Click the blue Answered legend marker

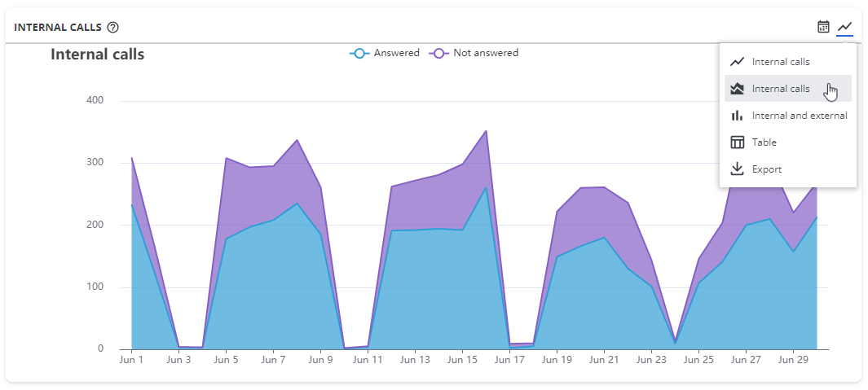click(359, 54)
